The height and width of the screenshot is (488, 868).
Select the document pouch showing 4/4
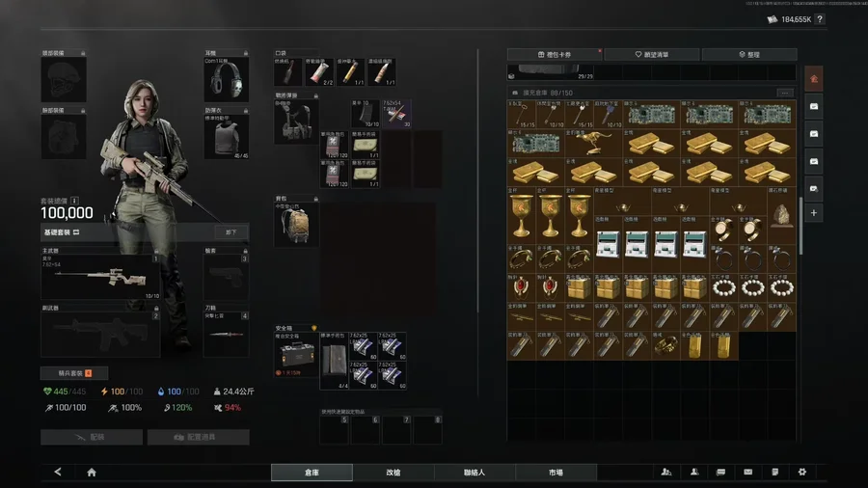tap(335, 361)
